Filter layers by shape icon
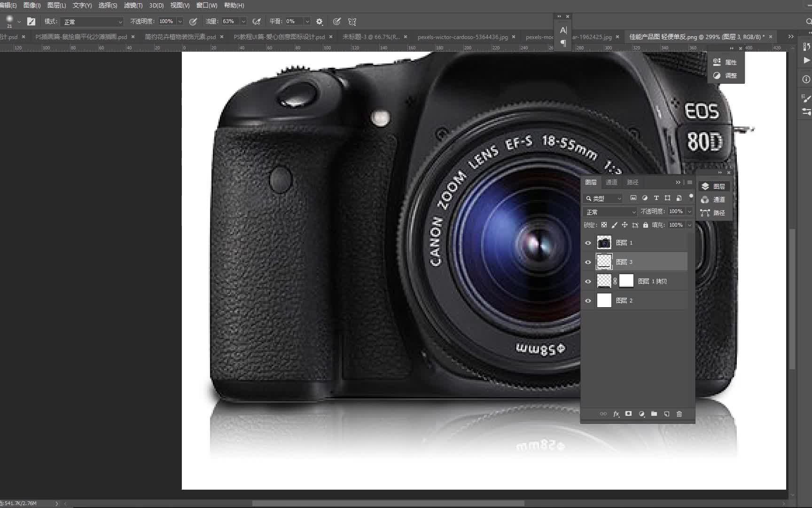The height and width of the screenshot is (508, 812). pos(667,198)
